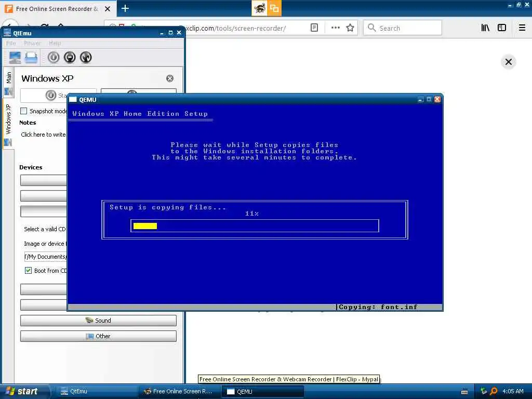
Task: Click the QtEmu window title bar icon
Action: pyautogui.click(x=7, y=33)
